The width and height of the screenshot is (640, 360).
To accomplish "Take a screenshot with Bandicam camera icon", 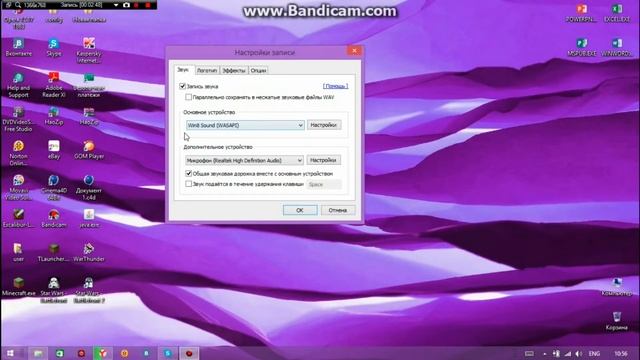I will 126,5.
